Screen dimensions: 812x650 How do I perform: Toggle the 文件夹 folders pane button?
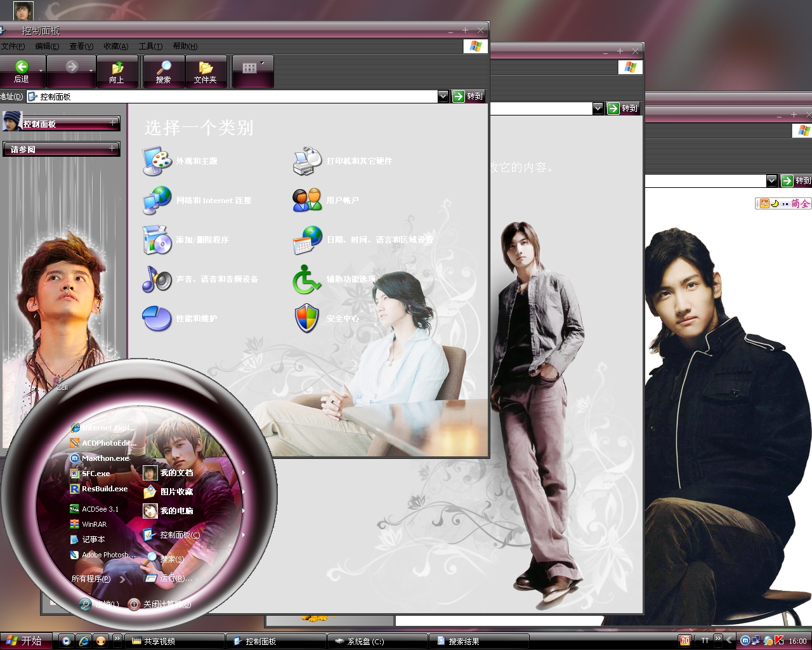(x=206, y=72)
